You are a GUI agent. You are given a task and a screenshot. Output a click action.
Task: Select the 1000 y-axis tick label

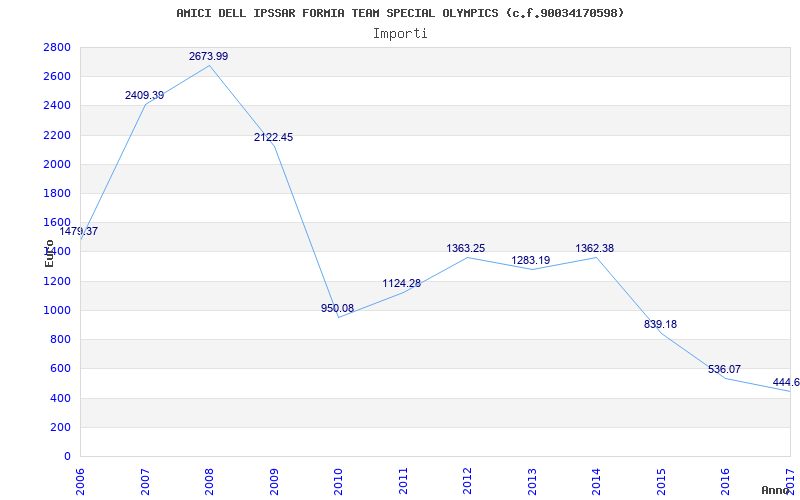point(57,310)
